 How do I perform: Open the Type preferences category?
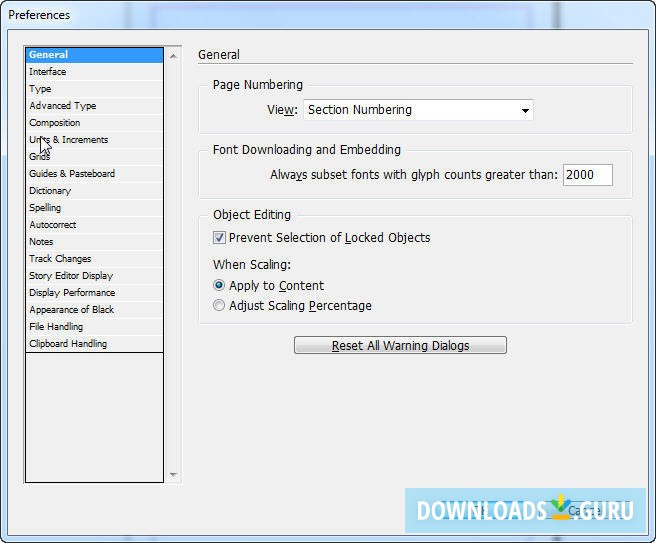click(94, 89)
